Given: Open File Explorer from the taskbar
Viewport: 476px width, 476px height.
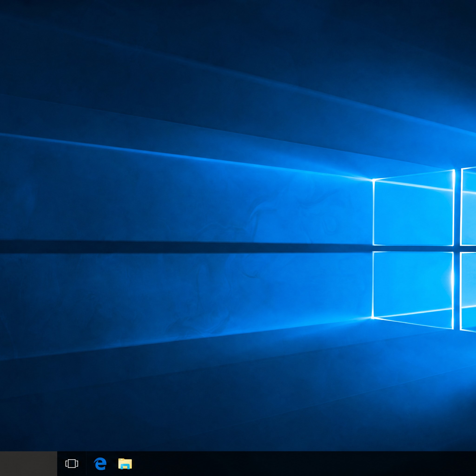Looking at the screenshot, I should (125, 463).
